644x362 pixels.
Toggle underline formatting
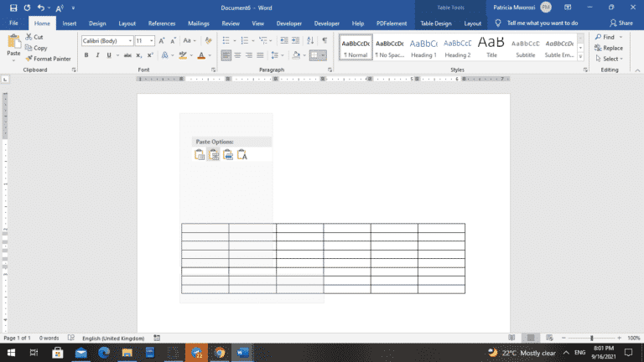coord(109,55)
